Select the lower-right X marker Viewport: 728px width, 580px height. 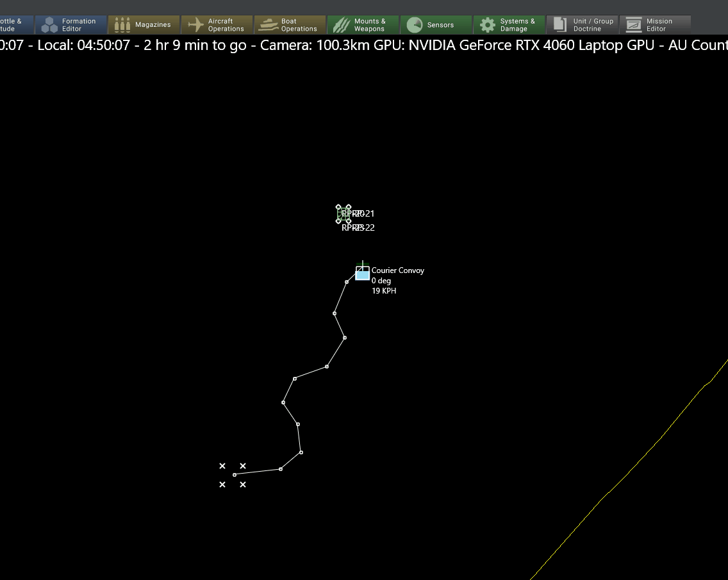click(x=243, y=485)
